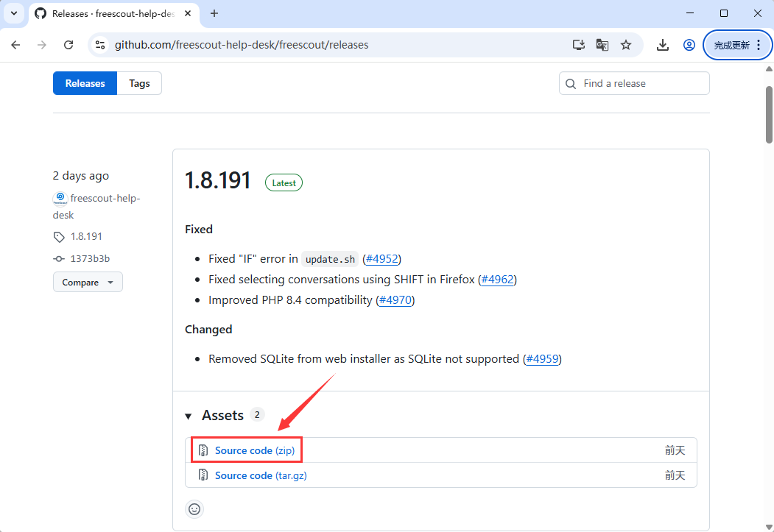Click the scrollbar up arrow
Viewport: 774px width, 532px height.
(x=769, y=69)
